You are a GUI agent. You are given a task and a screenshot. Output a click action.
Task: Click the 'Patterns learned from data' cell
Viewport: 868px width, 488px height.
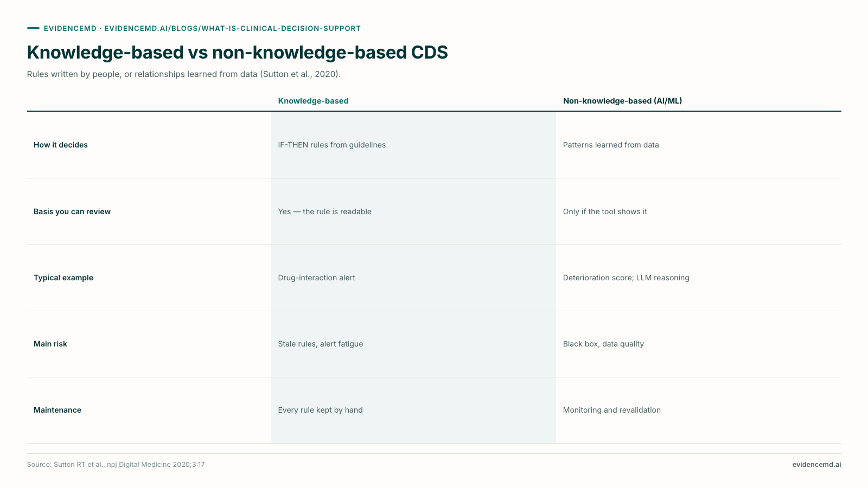click(x=611, y=145)
